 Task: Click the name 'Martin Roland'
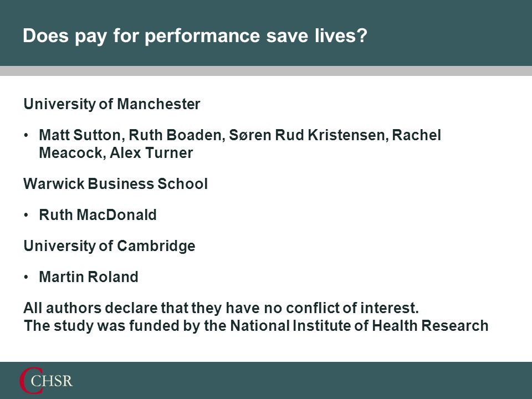[89, 277]
